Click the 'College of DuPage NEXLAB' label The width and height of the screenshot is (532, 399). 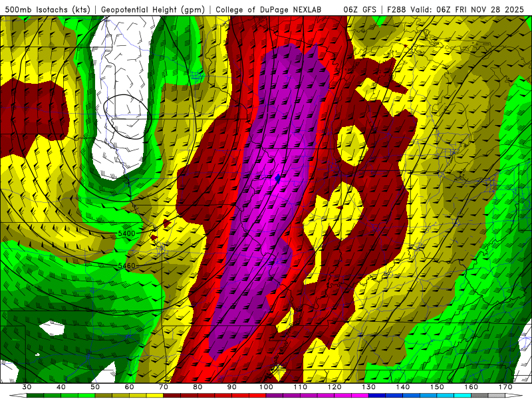pos(268,9)
